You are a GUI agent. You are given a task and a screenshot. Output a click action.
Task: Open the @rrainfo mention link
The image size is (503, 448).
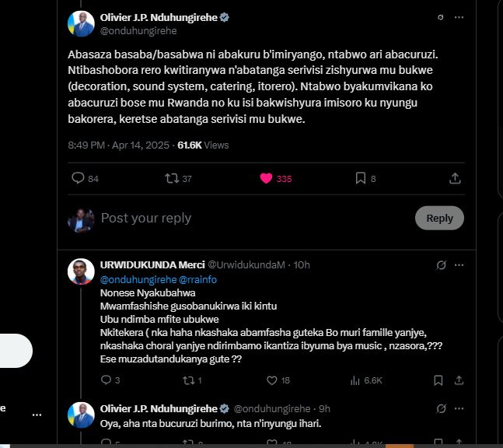pyautogui.click(x=198, y=279)
